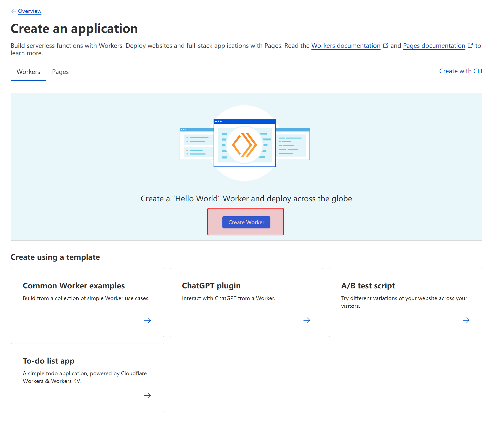Screen dimensions: 504x428
Task: Click the Workers logo illustration
Action: [245, 145]
